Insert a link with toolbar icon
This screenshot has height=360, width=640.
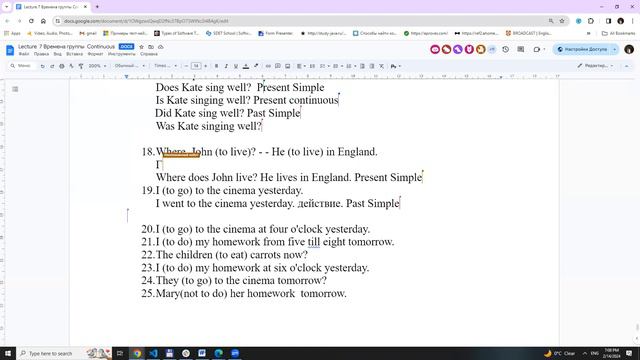point(268,66)
